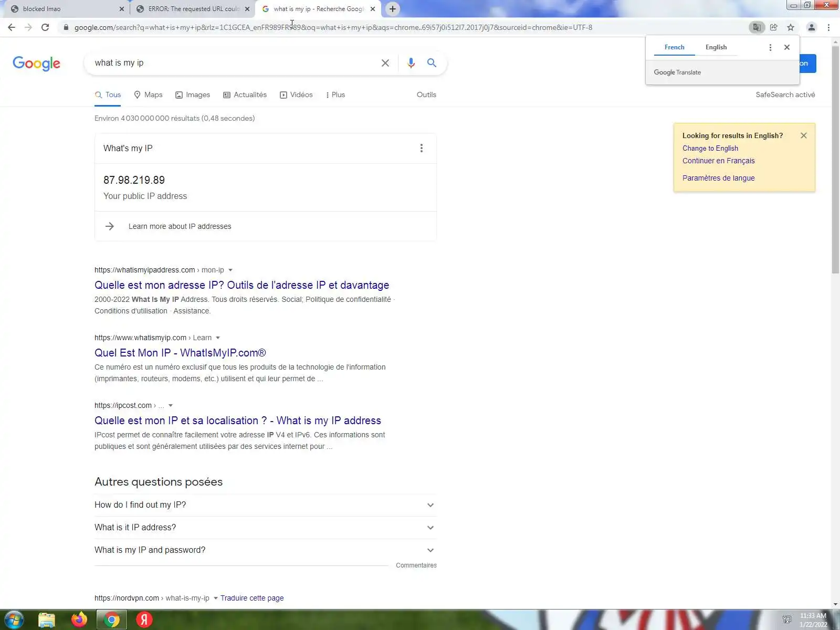
Task: Launch Firefox from the taskbar
Action: point(79,620)
